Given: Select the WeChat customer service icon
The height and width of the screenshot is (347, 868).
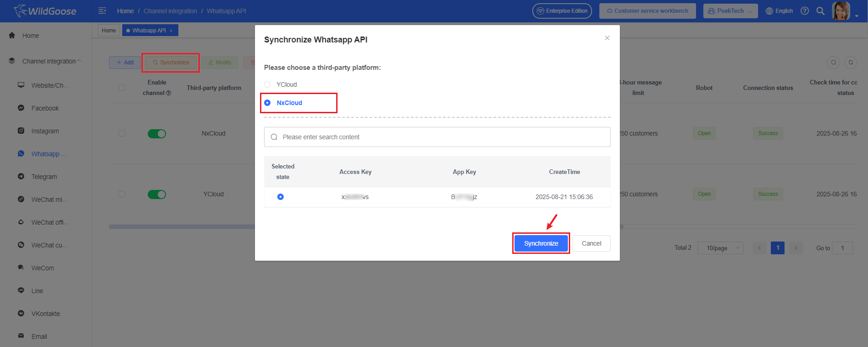Looking at the screenshot, I should tap(21, 245).
